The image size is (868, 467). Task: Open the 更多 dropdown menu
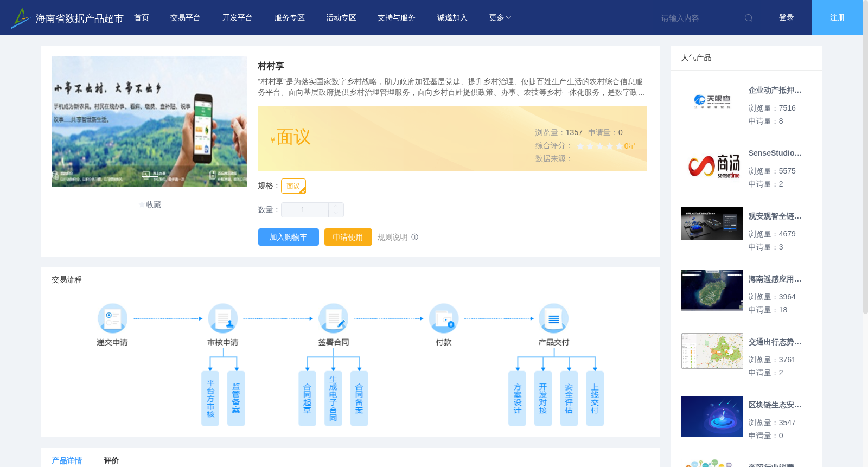(500, 18)
